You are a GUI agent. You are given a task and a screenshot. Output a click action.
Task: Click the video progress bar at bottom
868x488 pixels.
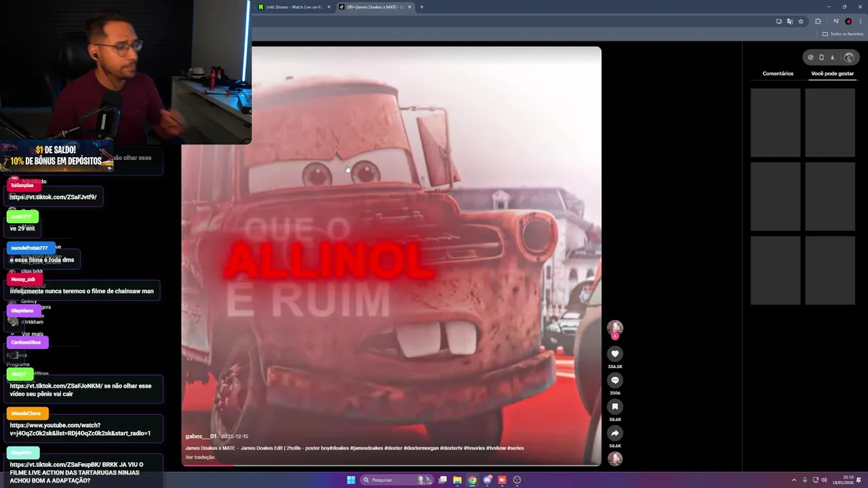click(391, 465)
